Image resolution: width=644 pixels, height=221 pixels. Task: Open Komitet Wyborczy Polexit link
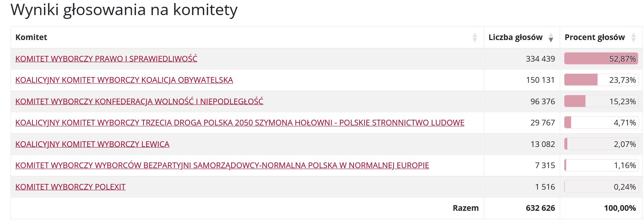70,187
